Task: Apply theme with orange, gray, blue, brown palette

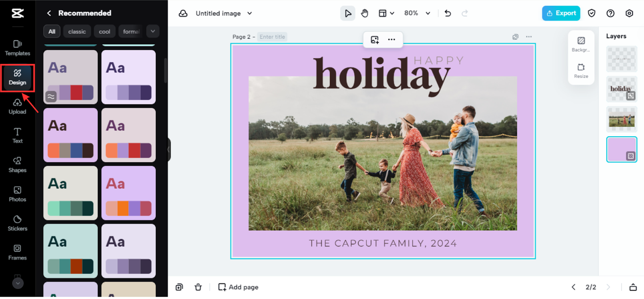Action: click(70, 135)
